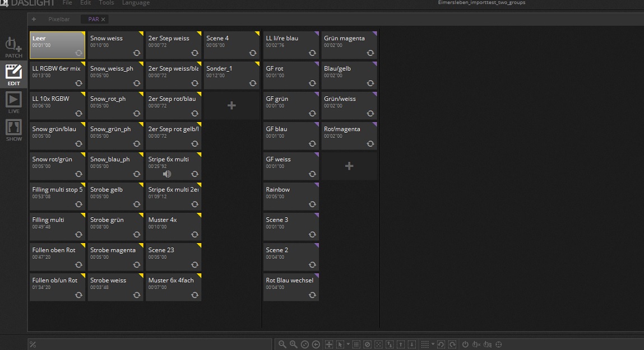The height and width of the screenshot is (350, 644).
Task: Select the pointer selection tool
Action: (340, 344)
